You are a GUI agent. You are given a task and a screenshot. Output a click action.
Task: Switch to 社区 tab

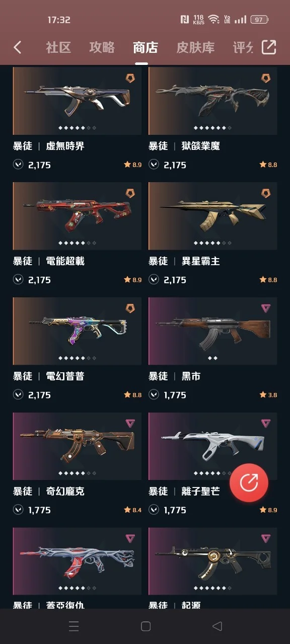coord(58,48)
